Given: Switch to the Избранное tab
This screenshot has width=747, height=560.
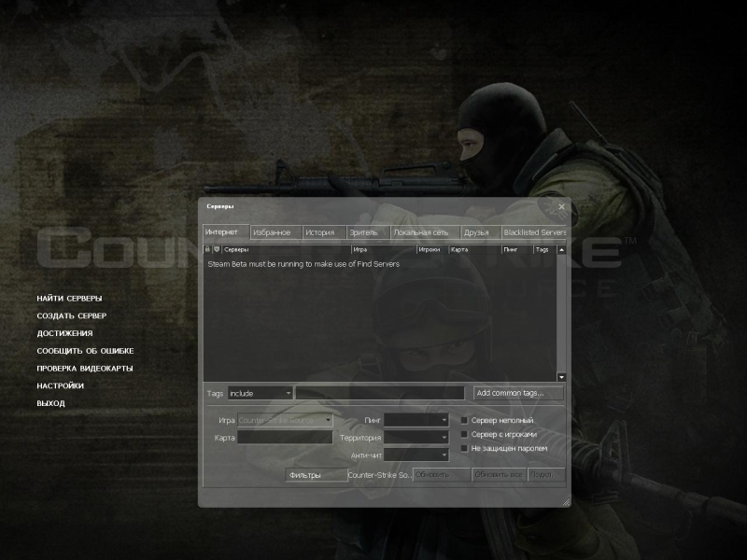Looking at the screenshot, I should (x=272, y=232).
